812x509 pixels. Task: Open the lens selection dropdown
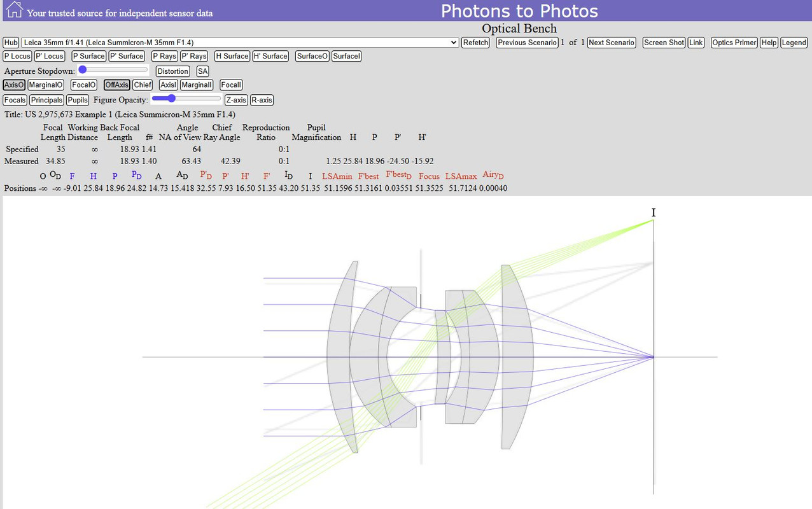click(240, 43)
